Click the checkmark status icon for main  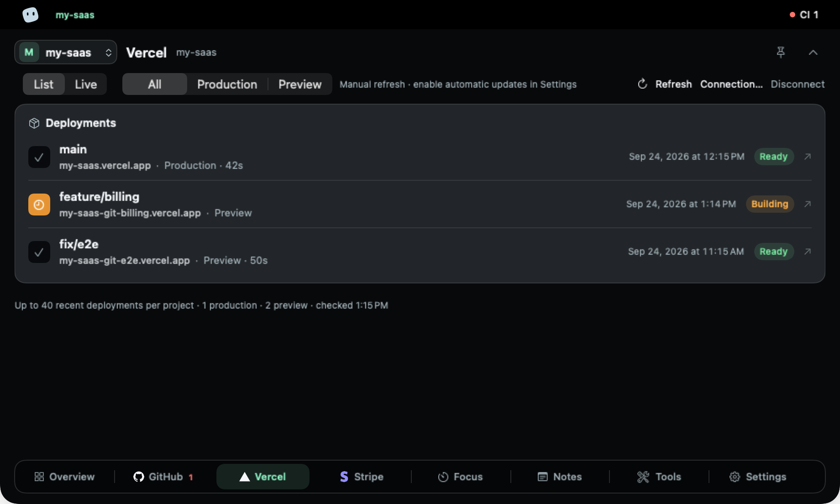(39, 157)
